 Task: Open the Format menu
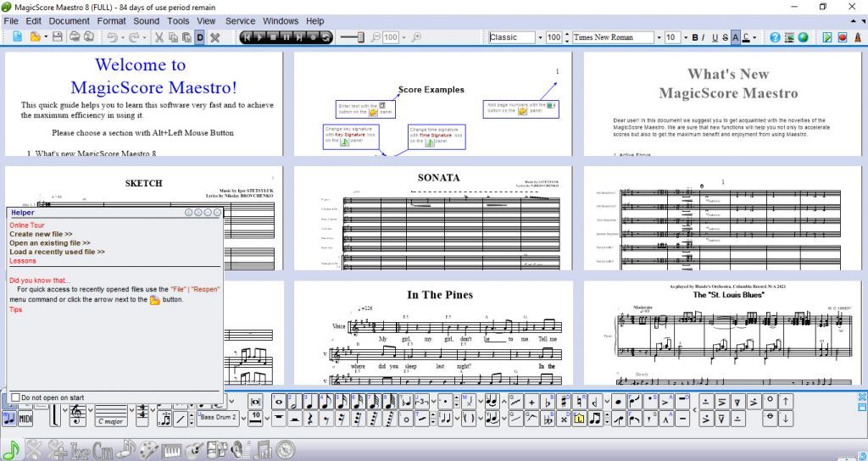[111, 21]
